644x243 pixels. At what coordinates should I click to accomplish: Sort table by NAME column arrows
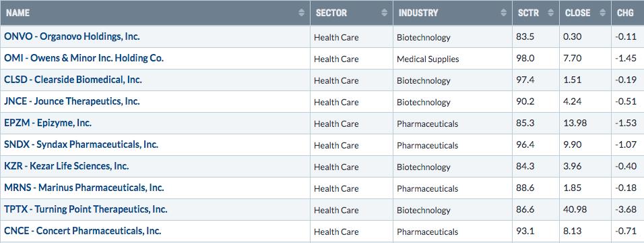[302, 13]
